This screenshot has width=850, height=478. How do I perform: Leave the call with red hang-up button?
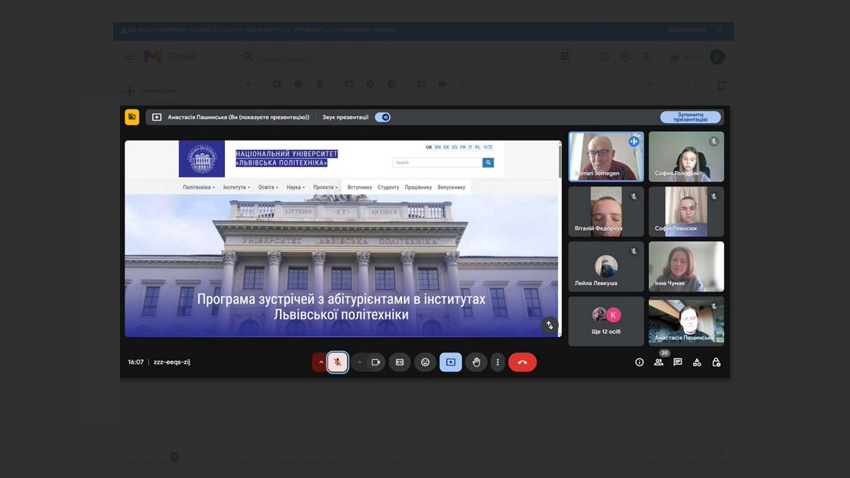tap(522, 362)
